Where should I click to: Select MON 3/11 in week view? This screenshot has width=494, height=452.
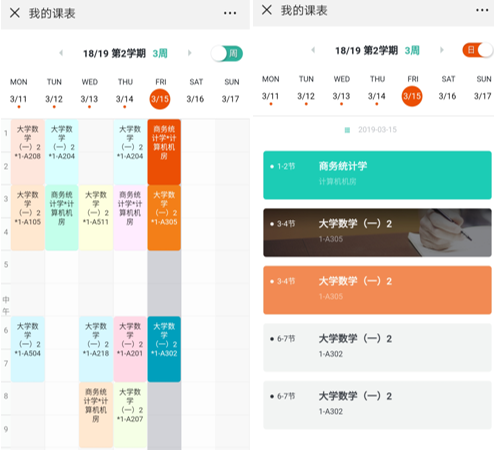pos(19,92)
